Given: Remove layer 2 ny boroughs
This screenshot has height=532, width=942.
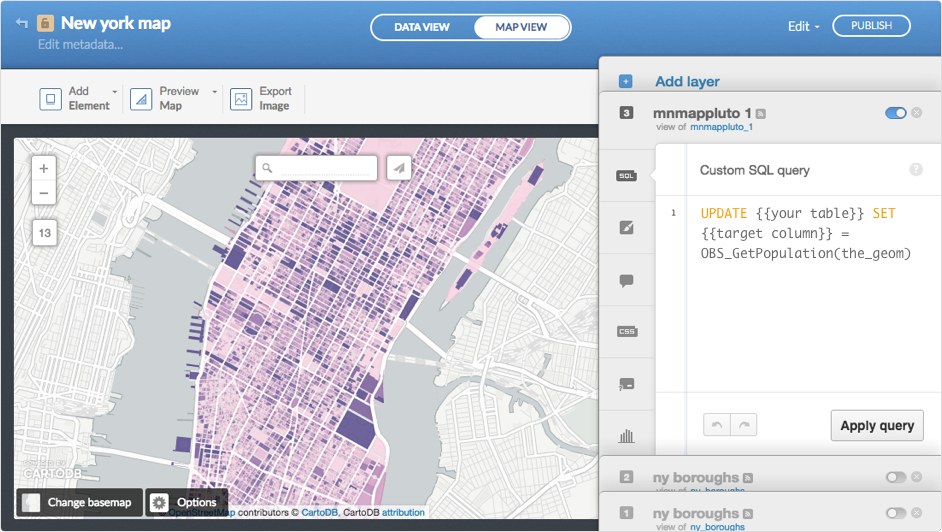Looking at the screenshot, I should coord(917,477).
